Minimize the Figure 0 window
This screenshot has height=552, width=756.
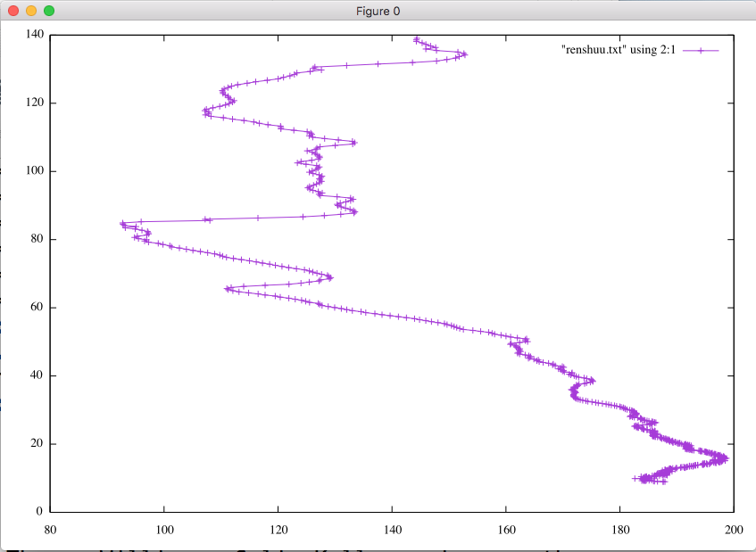pyautogui.click(x=30, y=11)
